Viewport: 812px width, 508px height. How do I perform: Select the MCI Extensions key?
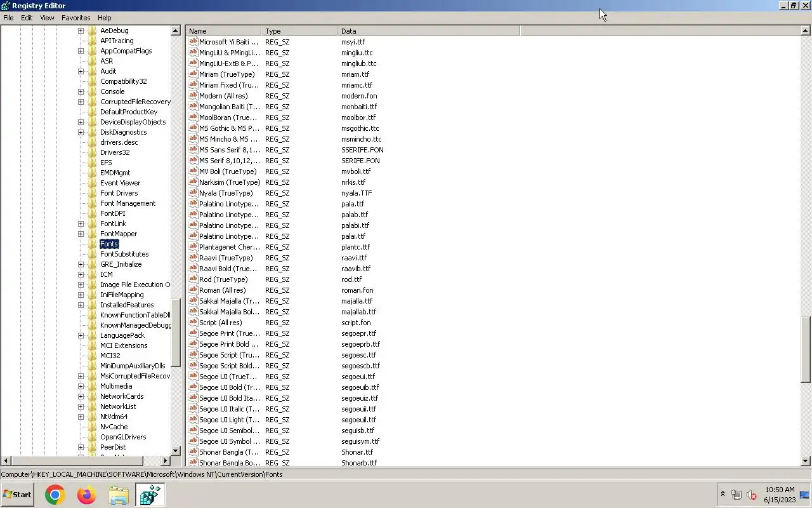tap(124, 345)
